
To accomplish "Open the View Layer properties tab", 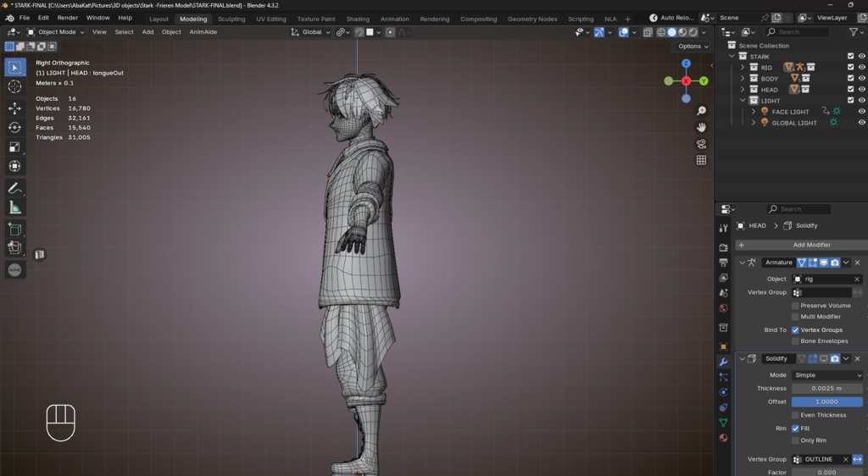I will 724,278.
